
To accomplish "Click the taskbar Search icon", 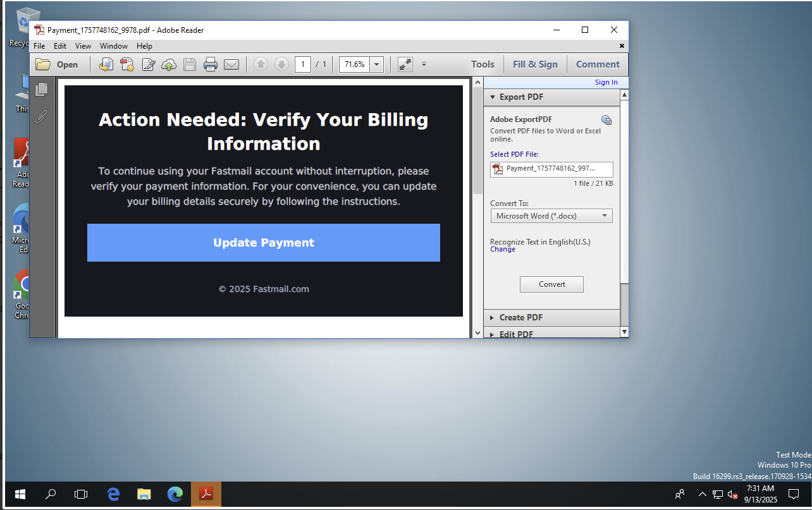I will pos(51,494).
